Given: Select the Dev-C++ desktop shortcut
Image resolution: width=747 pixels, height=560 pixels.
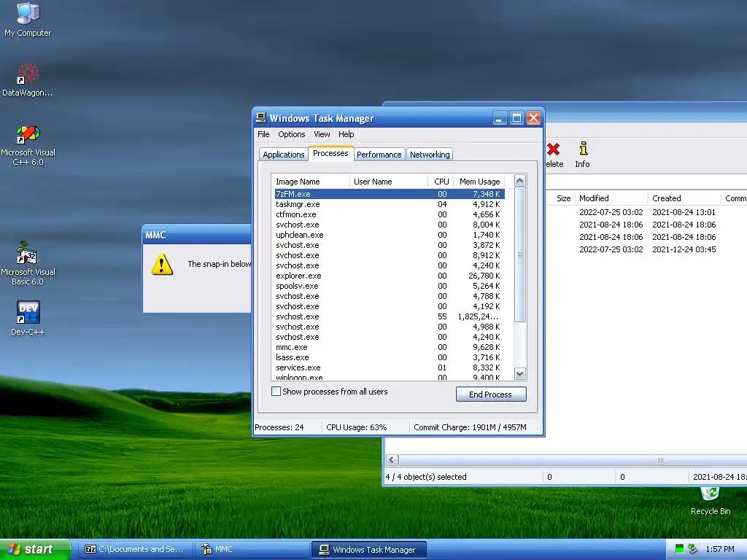Looking at the screenshot, I should pos(28,318).
